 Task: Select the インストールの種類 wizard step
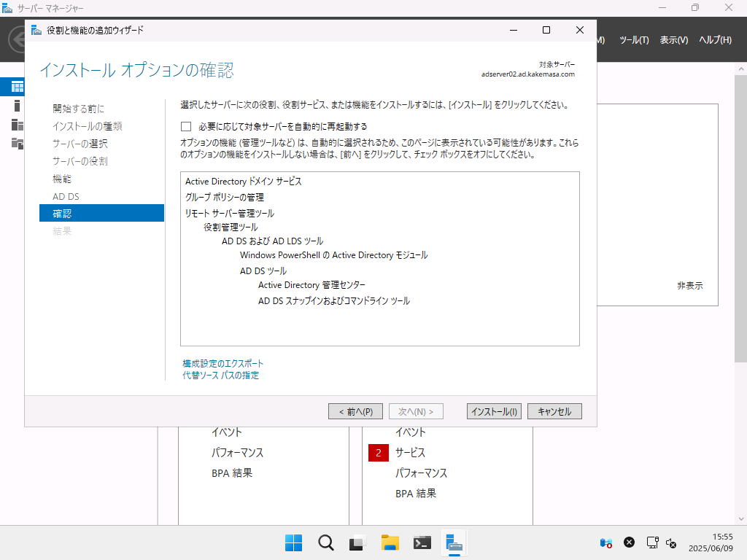88,126
